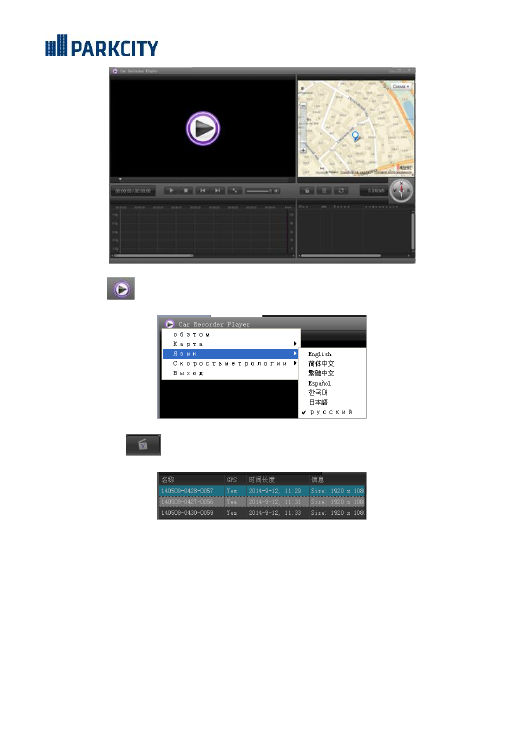Image resolution: width=510 pixels, height=737 pixels.
Task: Click the compass dial
Action: 401,190
